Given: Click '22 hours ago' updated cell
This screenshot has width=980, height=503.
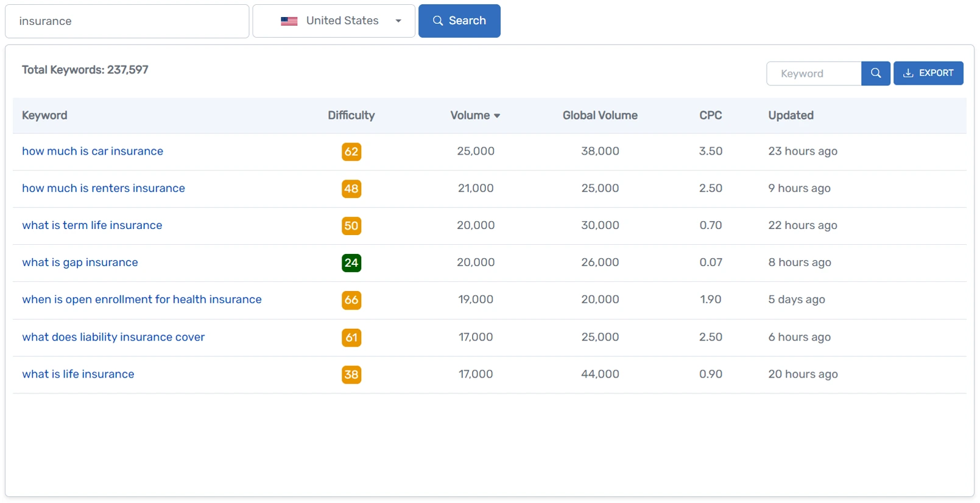Looking at the screenshot, I should 803,225.
